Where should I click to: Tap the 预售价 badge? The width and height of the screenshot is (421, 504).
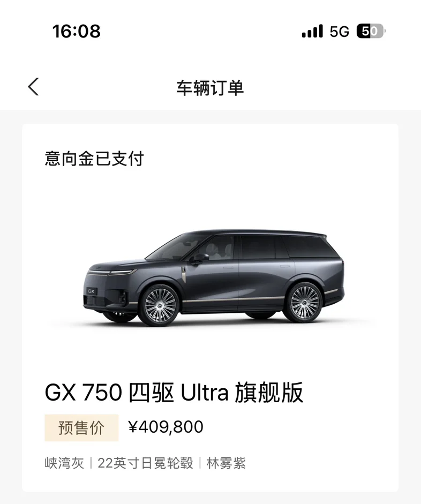pyautogui.click(x=81, y=428)
